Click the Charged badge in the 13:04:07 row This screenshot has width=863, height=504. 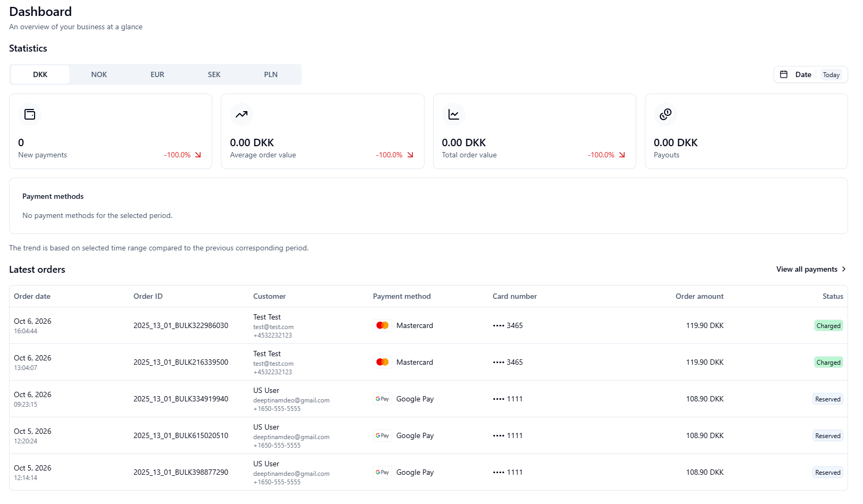click(828, 363)
